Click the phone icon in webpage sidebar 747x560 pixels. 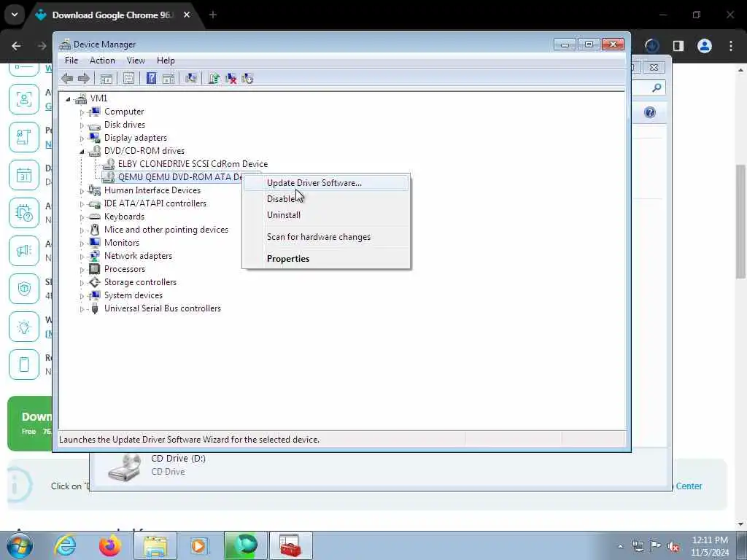(24, 365)
